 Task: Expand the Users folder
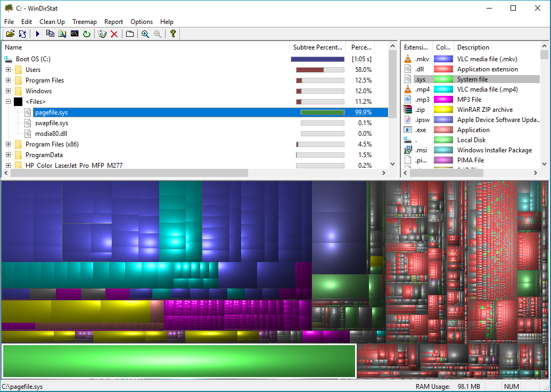click(x=8, y=70)
